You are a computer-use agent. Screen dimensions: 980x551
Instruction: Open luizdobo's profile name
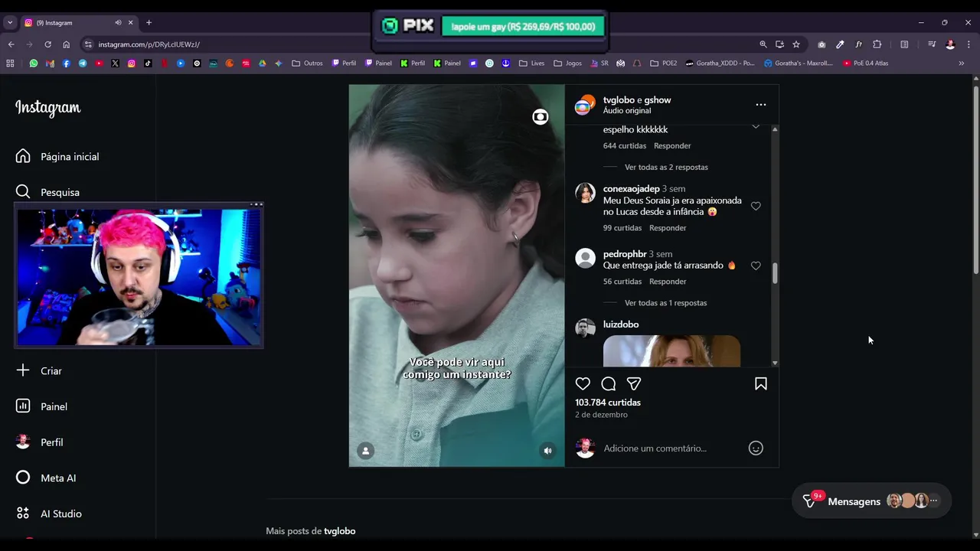click(x=621, y=324)
